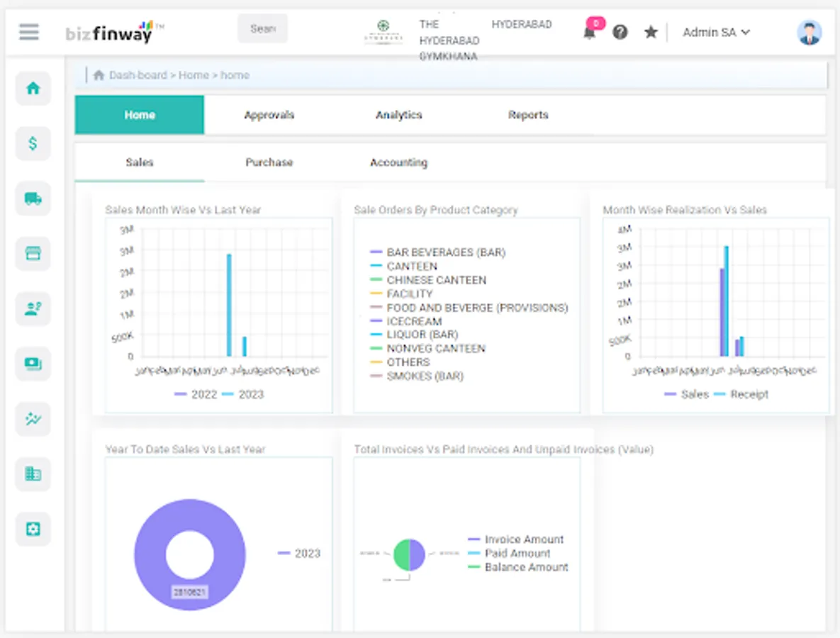The width and height of the screenshot is (840, 638).
Task: Open help via question mark icon
Action: tap(620, 32)
